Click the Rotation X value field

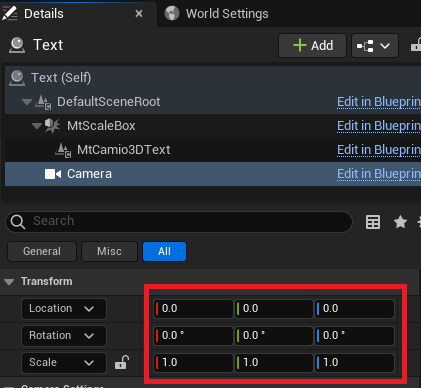pos(193,336)
